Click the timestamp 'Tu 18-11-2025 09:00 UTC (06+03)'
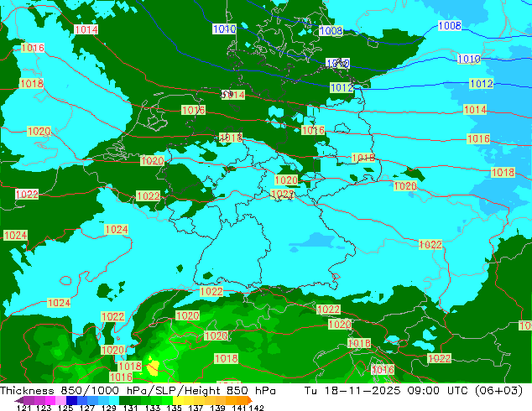This screenshot has height=411, width=532. [x=414, y=390]
